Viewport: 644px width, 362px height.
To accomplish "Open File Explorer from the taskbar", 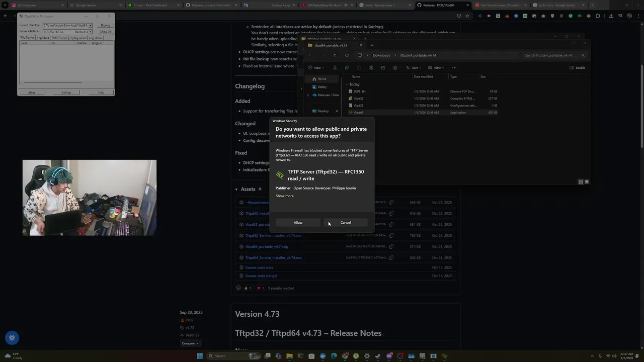I will click(x=289, y=356).
